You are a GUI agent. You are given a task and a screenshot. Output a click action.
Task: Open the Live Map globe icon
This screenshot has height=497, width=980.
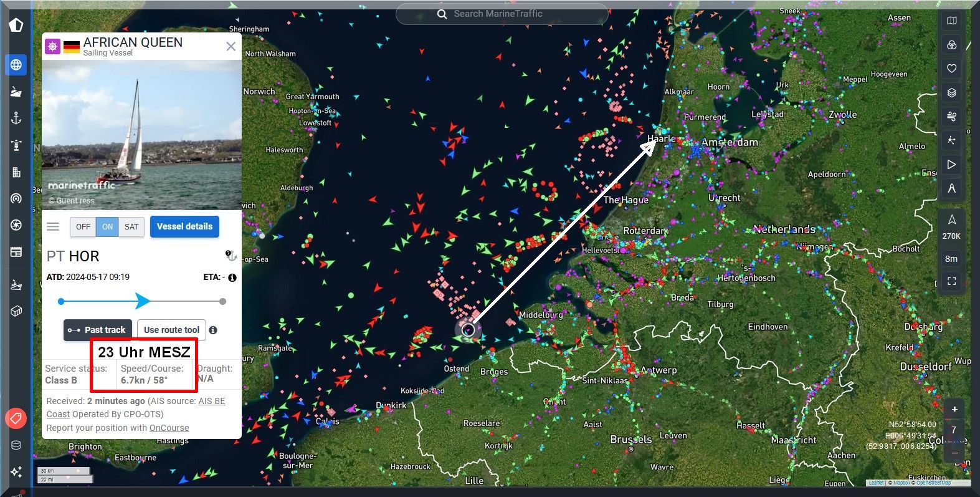pyautogui.click(x=16, y=64)
